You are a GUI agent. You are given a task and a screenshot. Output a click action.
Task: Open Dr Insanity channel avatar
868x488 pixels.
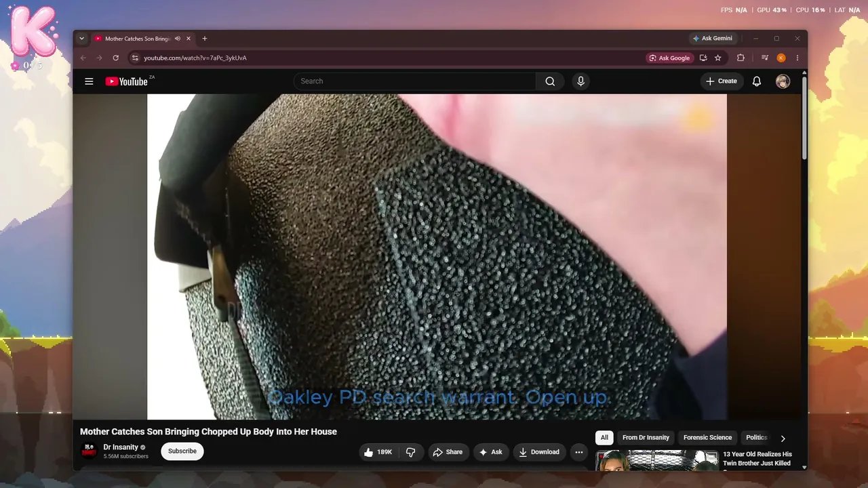[89, 451]
